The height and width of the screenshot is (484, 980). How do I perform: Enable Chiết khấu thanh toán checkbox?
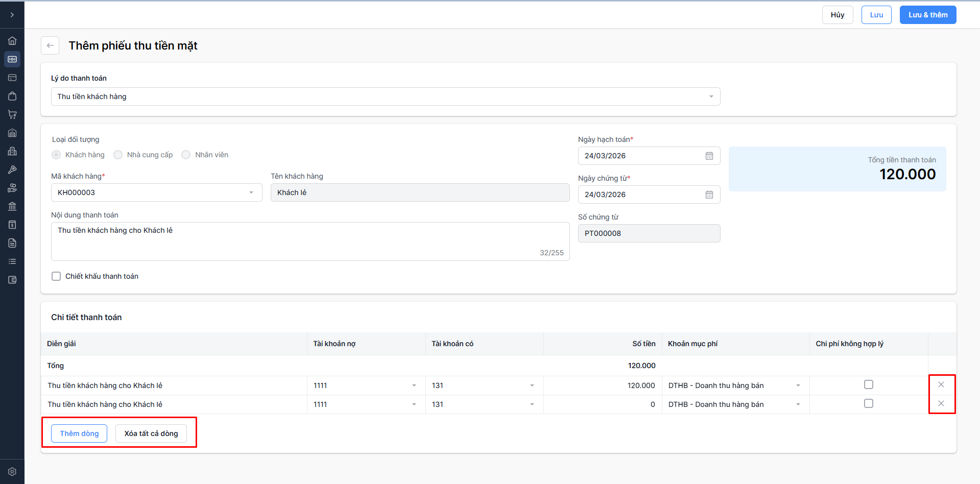click(56, 276)
